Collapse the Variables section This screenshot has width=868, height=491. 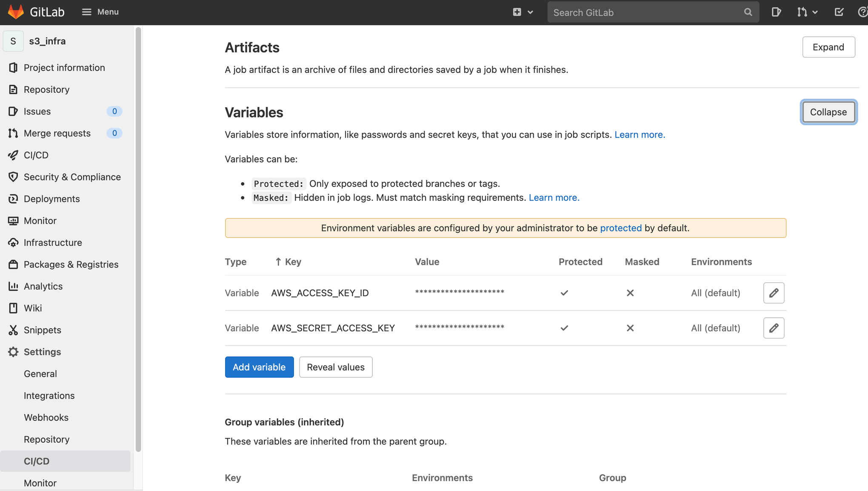pos(829,112)
